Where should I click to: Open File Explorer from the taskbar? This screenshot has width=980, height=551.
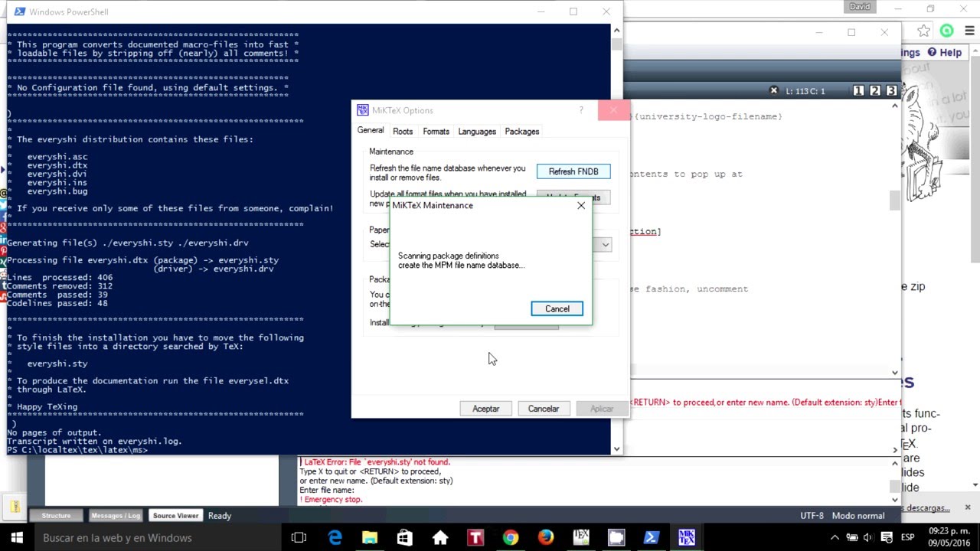pyautogui.click(x=370, y=538)
